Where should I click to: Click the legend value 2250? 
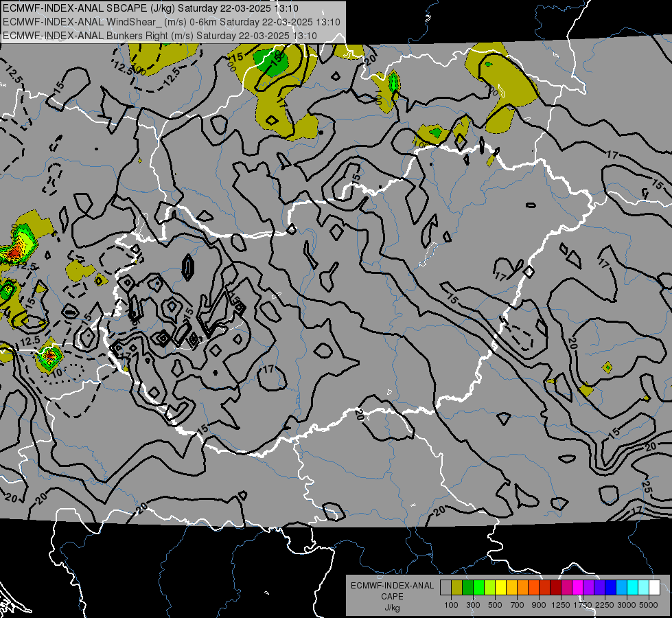pyautogui.click(x=605, y=605)
